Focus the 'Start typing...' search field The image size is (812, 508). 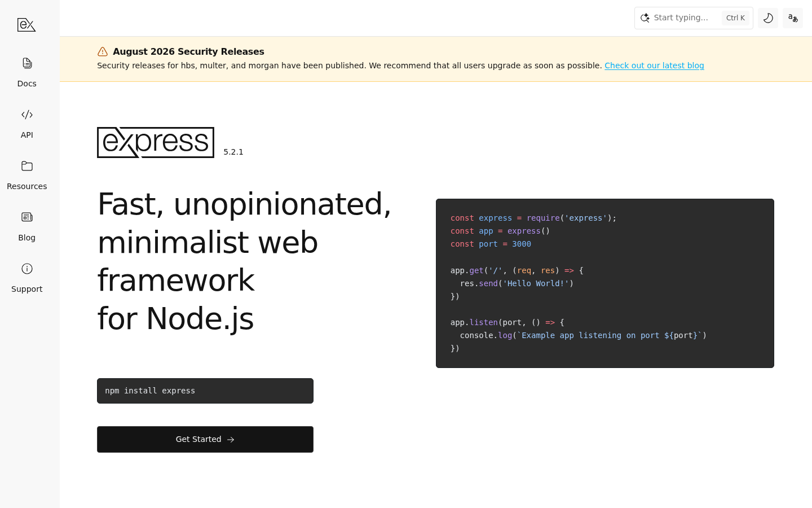[x=694, y=18]
